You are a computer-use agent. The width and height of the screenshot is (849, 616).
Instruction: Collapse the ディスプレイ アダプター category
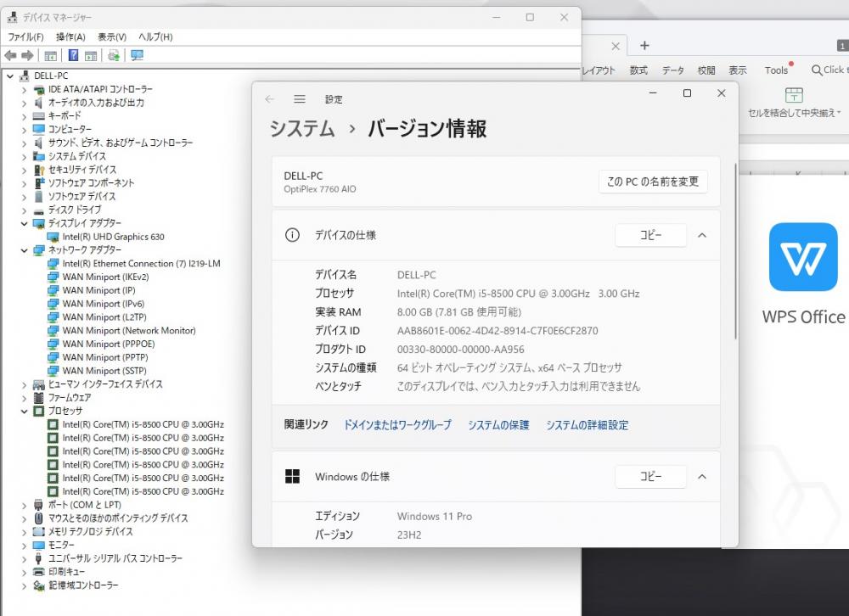click(25, 223)
